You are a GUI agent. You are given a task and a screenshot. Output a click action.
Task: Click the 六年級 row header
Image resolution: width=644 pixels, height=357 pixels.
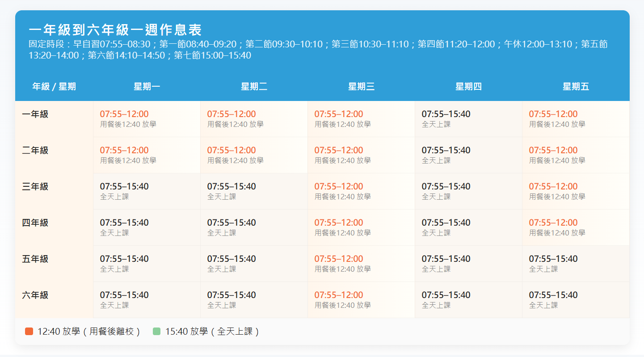[35, 295]
